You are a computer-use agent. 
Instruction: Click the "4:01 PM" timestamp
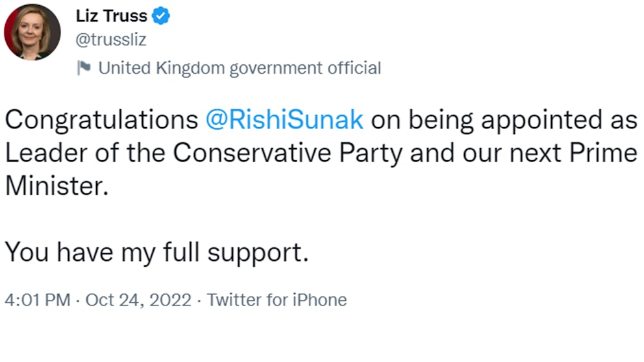point(36,300)
